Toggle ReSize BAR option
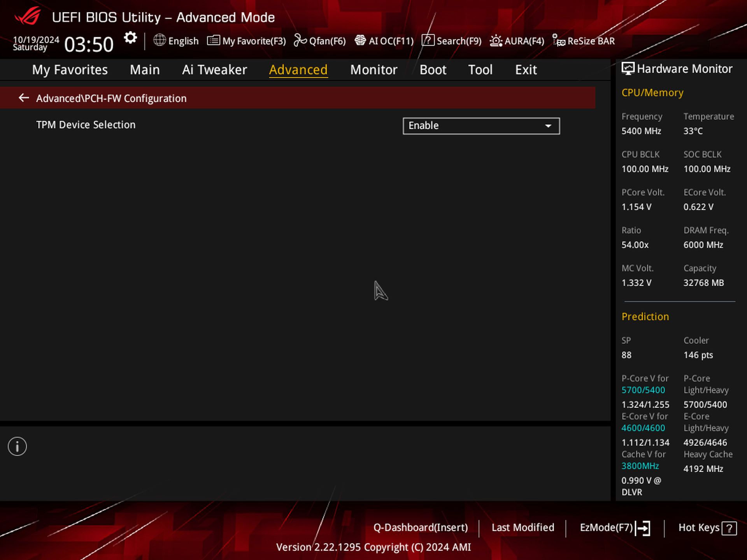 coord(584,41)
